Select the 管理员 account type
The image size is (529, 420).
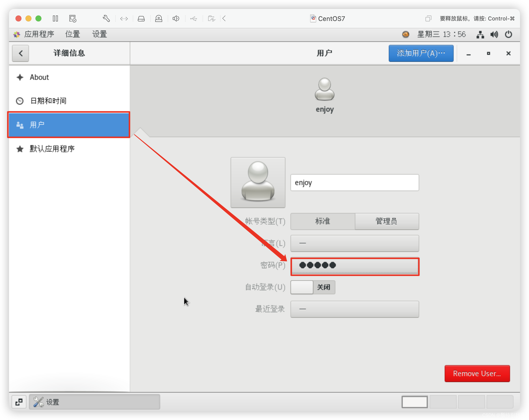(x=387, y=221)
